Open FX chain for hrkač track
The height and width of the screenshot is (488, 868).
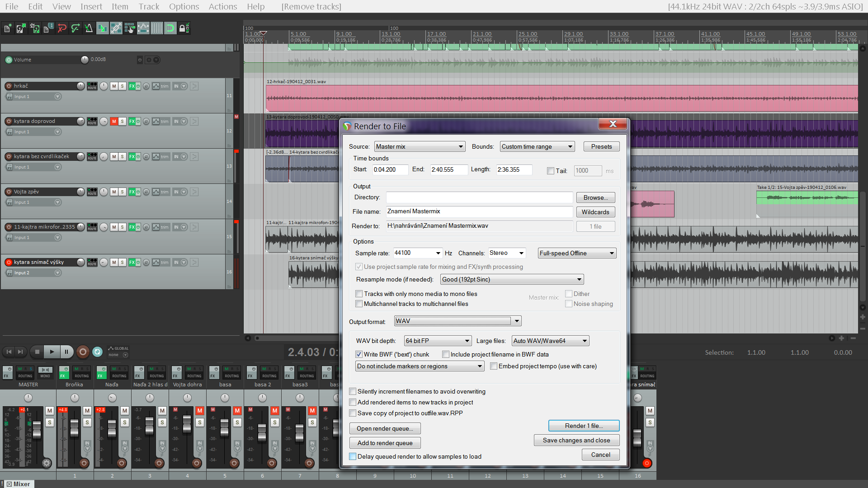(132, 86)
